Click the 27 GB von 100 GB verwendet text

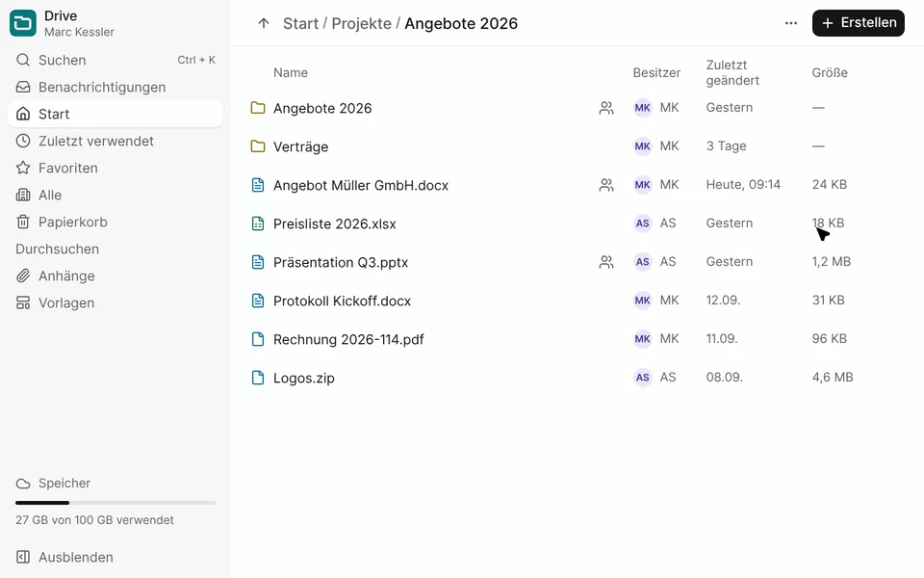click(95, 520)
